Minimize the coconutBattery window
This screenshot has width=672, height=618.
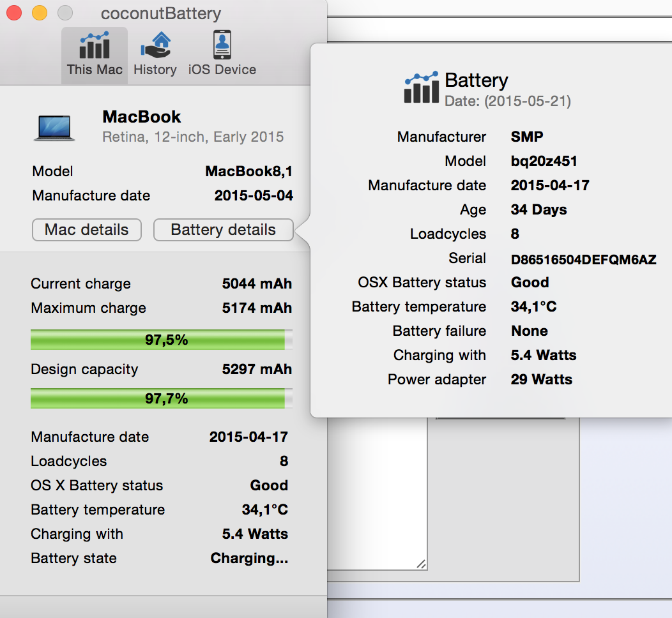click(40, 12)
